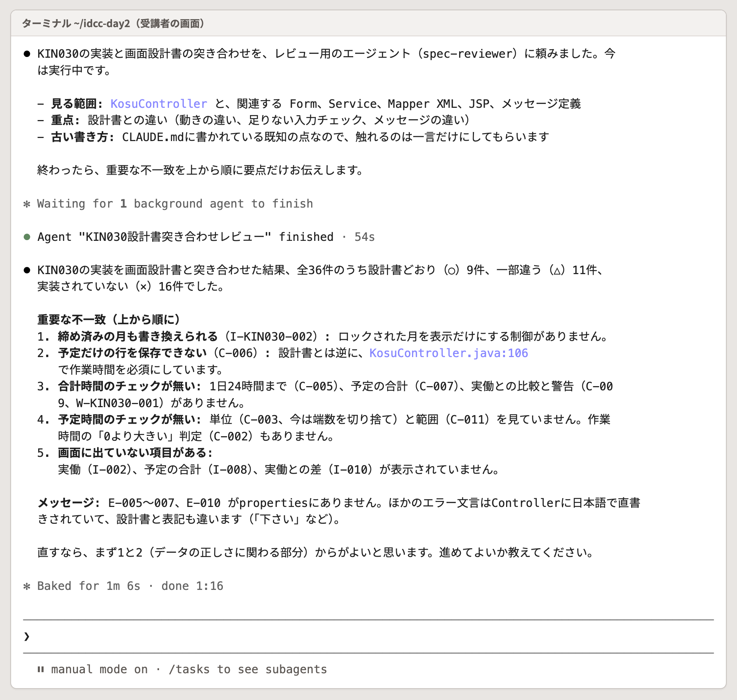Click the text I-KIN030-002 in item 1
The width and height of the screenshot is (737, 700).
click(271, 336)
